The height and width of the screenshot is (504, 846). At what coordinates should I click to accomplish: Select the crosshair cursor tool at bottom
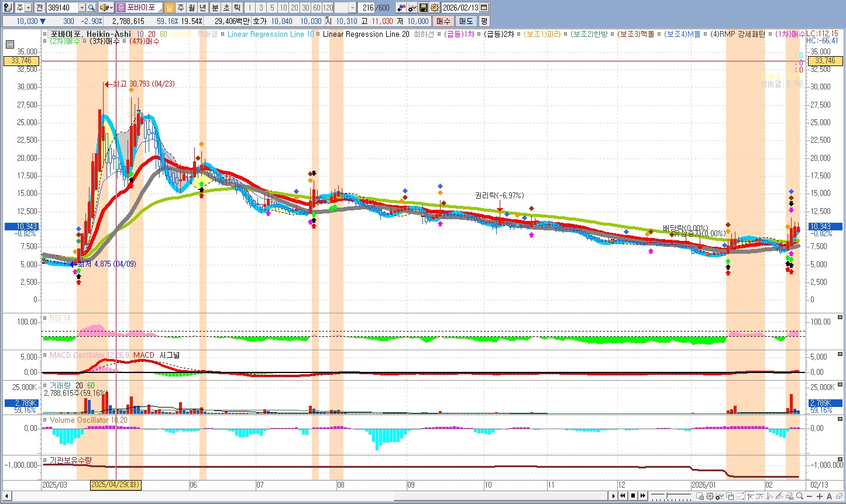coord(751,496)
